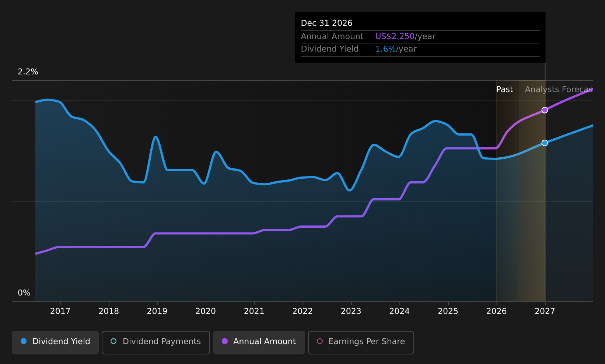This screenshot has height=364, width=605.
Task: Click the 2018 x-axis label
Action: click(109, 311)
